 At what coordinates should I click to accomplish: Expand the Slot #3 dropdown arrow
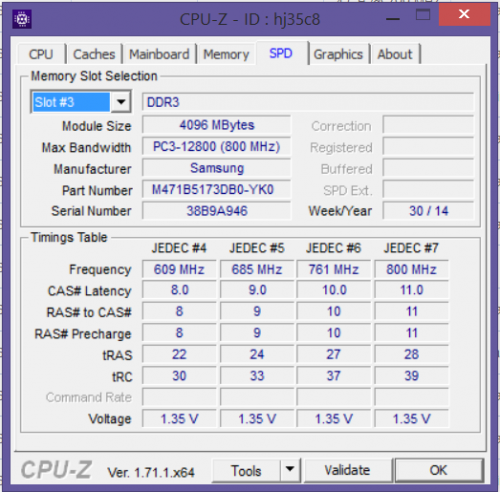point(121,102)
